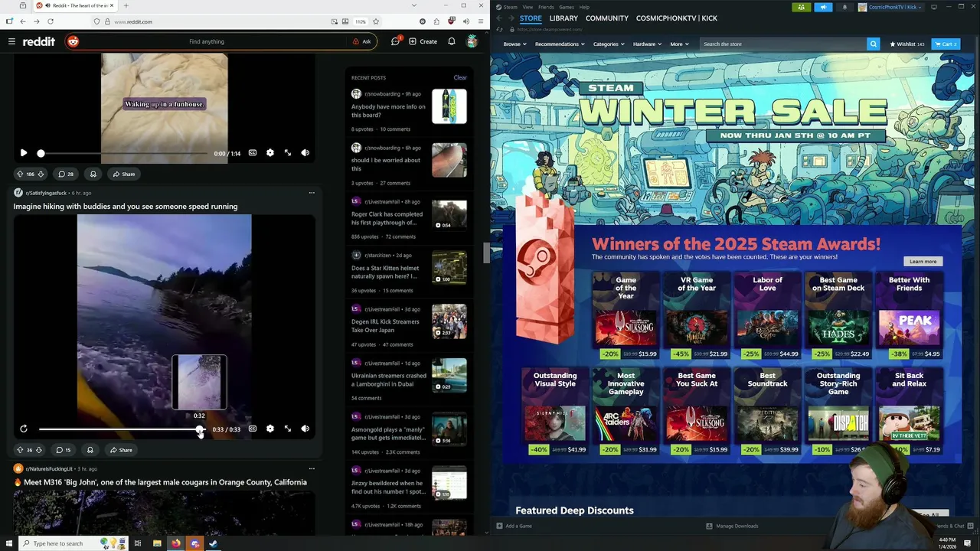Open 'Degen IRL Kick Streamers Take Over Japan' post
Screen dimensions: 980x551
tap(386, 326)
